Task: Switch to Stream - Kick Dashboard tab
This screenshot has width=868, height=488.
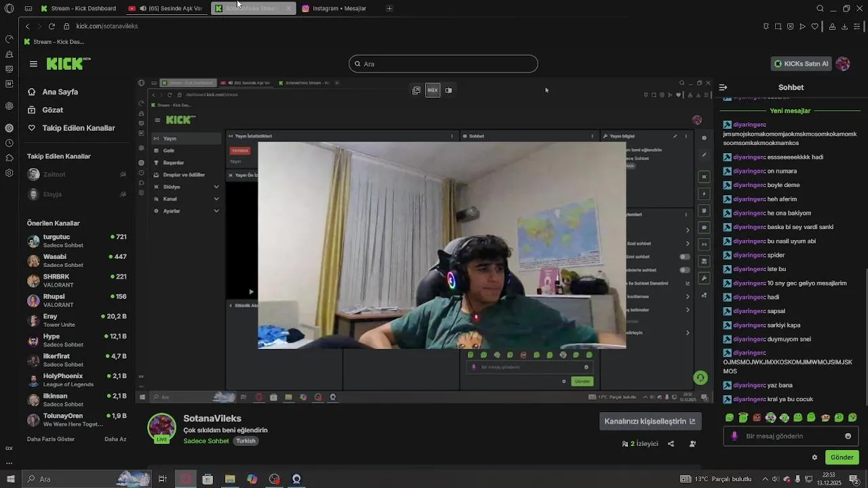Action: pos(79,8)
